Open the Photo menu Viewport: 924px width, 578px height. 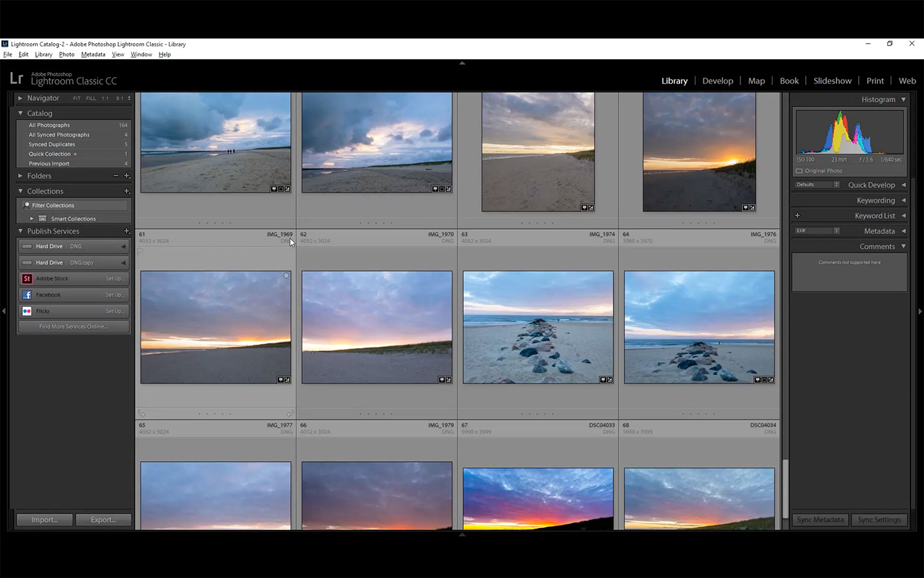click(x=67, y=54)
